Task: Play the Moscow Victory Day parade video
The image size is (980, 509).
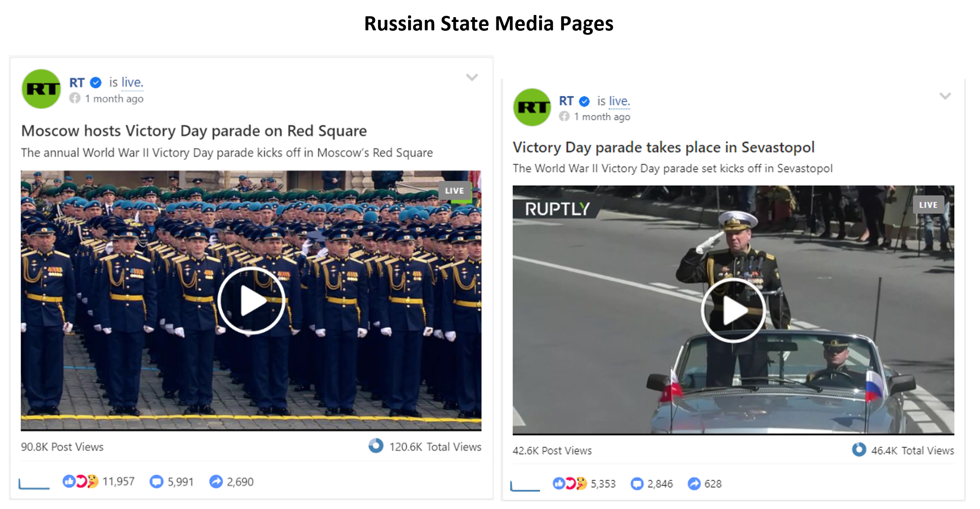Action: [x=251, y=301]
